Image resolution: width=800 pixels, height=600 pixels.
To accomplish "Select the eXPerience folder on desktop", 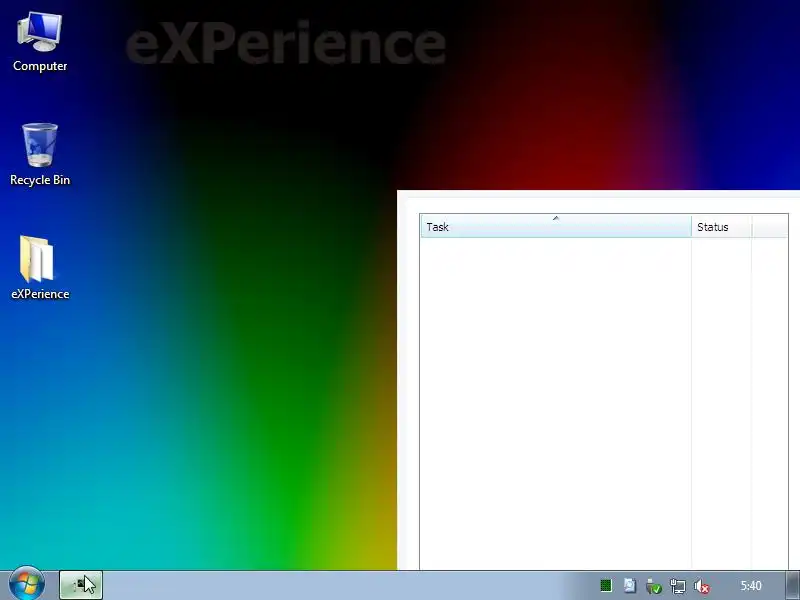I will 40,267.
